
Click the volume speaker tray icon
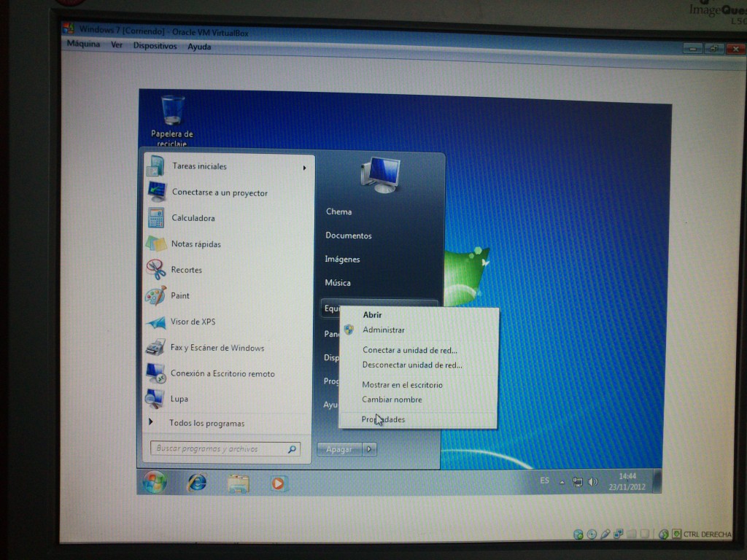(x=593, y=482)
